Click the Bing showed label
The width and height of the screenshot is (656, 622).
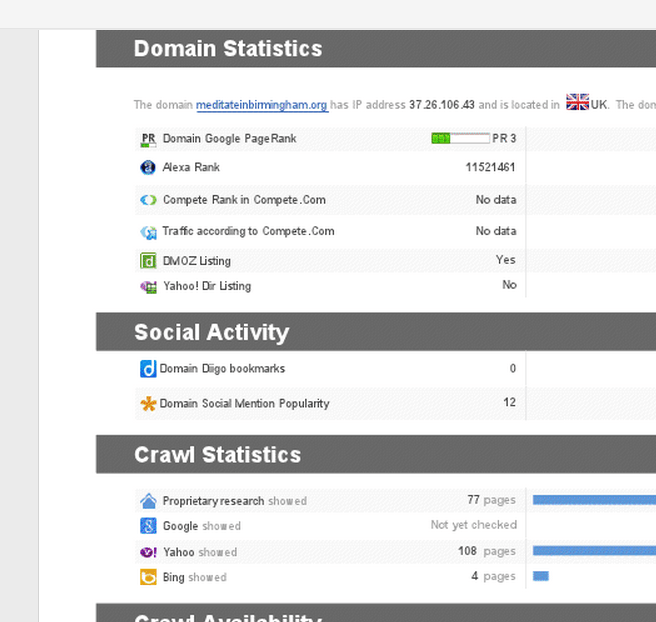tap(195, 577)
